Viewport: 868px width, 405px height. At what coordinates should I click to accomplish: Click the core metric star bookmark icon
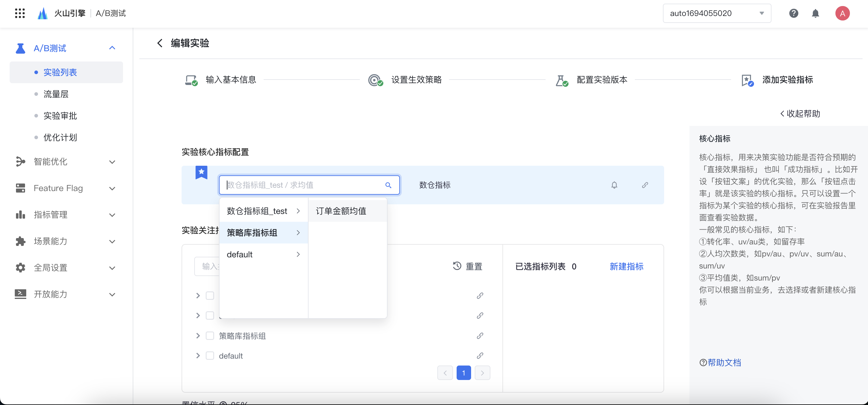point(201,172)
